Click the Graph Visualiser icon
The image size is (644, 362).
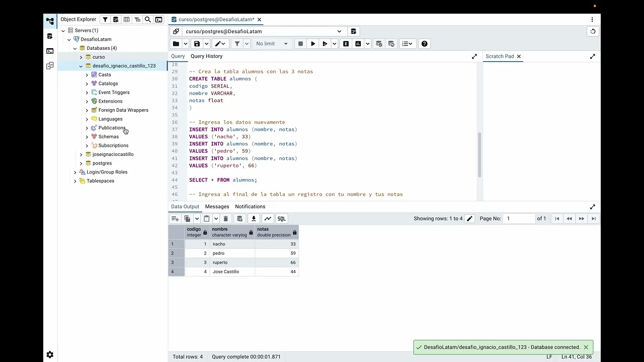[268, 219]
